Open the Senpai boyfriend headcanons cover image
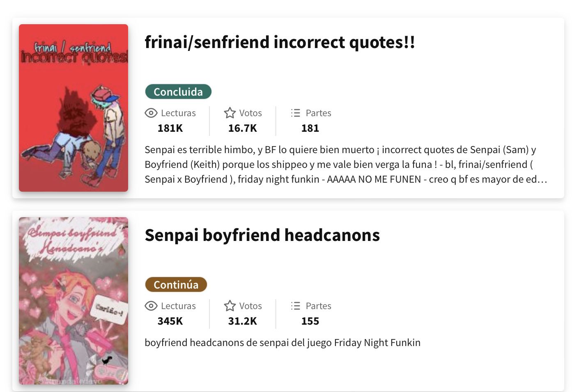 click(74, 301)
